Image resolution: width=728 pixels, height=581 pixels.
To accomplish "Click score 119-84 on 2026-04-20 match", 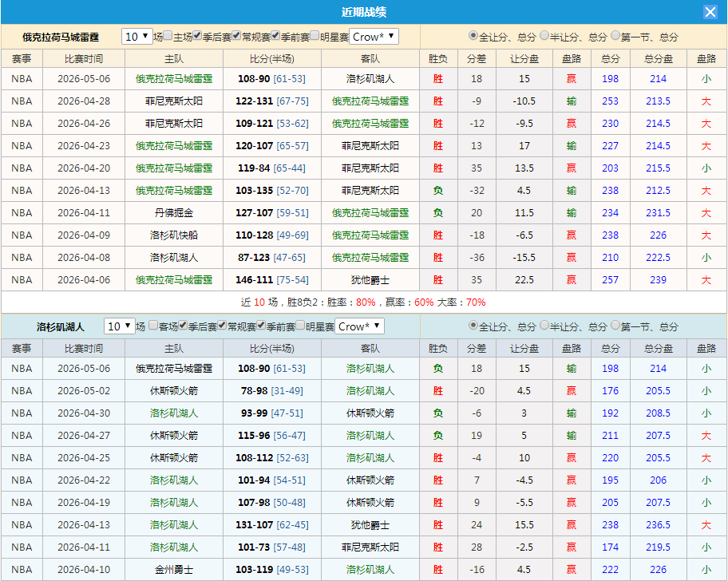I will tap(254, 168).
